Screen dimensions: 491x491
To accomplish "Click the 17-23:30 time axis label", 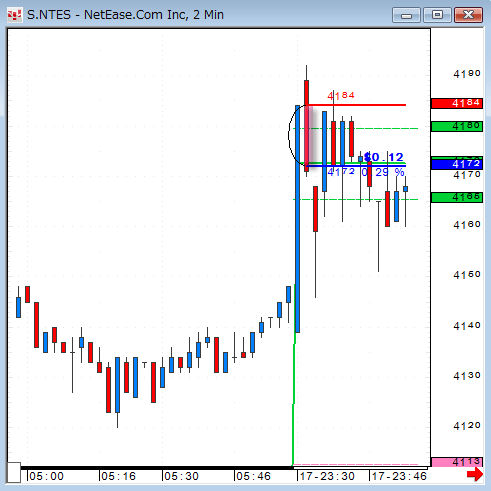I will point(327,476).
